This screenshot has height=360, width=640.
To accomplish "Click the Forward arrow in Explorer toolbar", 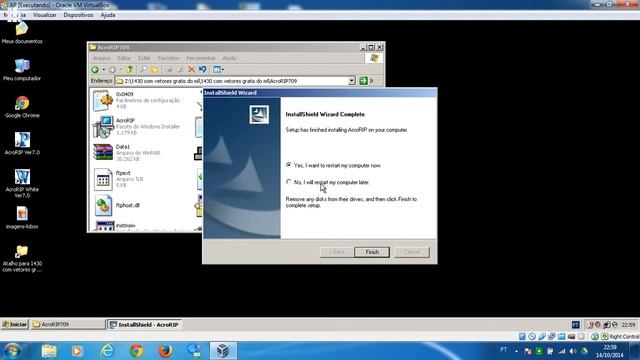I will click(112, 69).
